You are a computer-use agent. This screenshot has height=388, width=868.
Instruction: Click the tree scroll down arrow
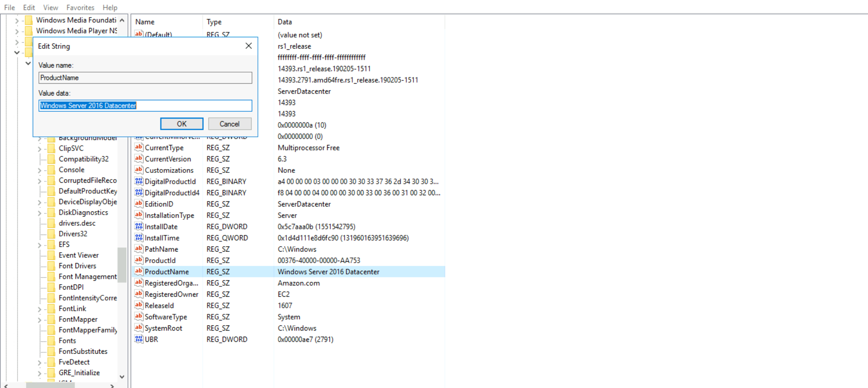click(x=122, y=377)
